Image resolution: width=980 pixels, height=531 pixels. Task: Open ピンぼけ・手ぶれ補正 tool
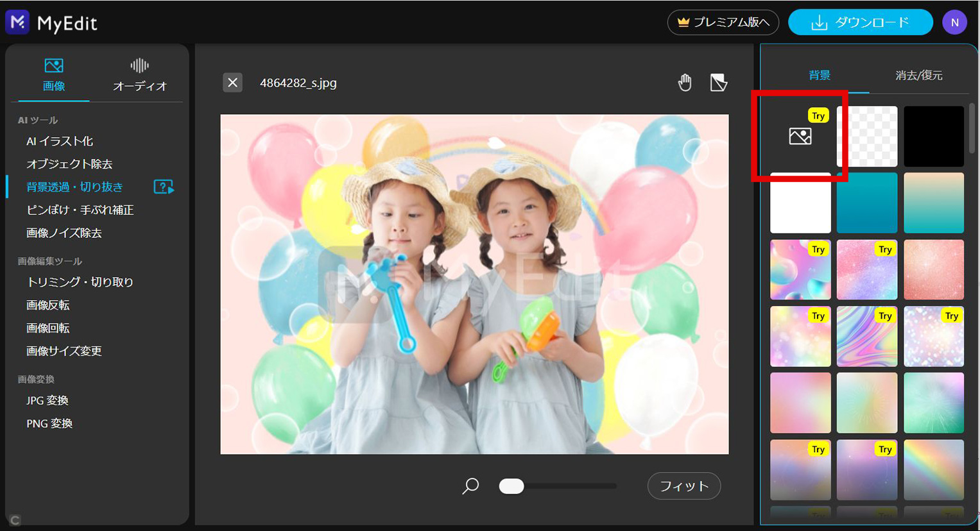80,210
